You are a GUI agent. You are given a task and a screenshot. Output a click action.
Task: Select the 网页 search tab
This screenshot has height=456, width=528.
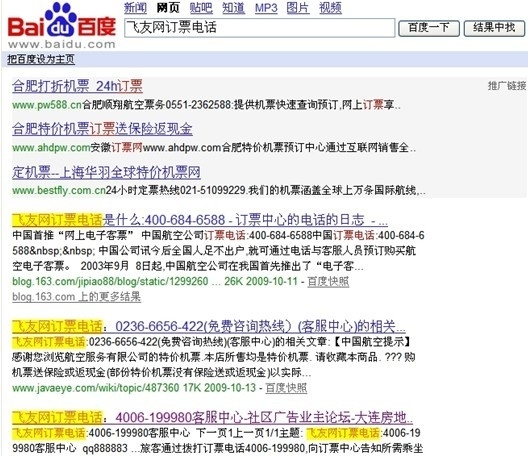pyautogui.click(x=168, y=7)
